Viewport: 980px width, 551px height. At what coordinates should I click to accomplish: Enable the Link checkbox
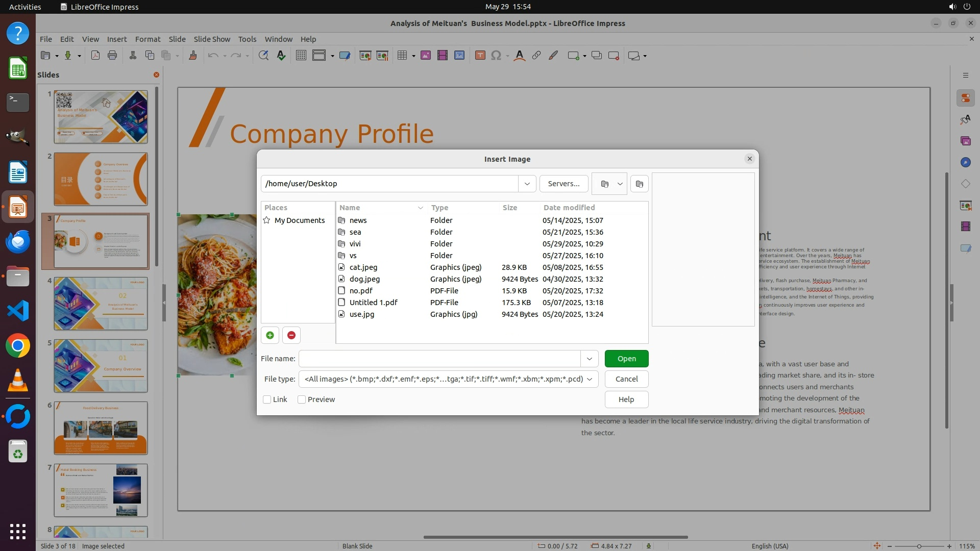pos(267,399)
